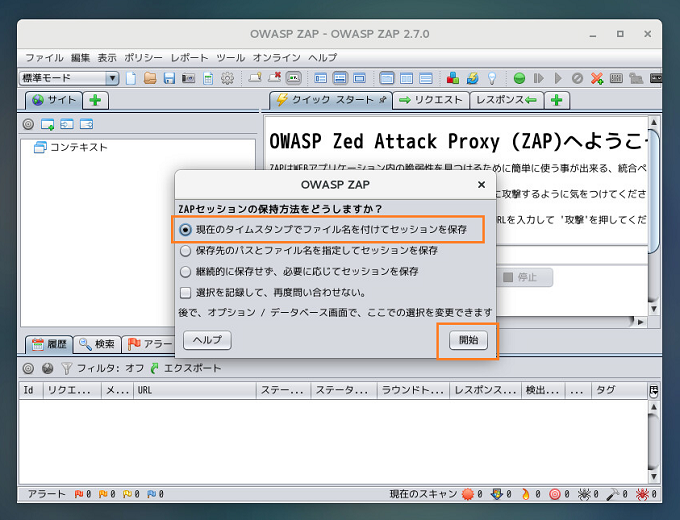Click the red X with green plus icon
This screenshot has height=520, width=680.
click(597, 78)
